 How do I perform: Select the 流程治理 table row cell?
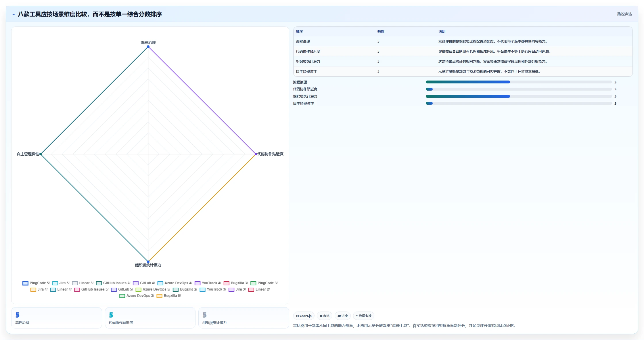tap(303, 41)
